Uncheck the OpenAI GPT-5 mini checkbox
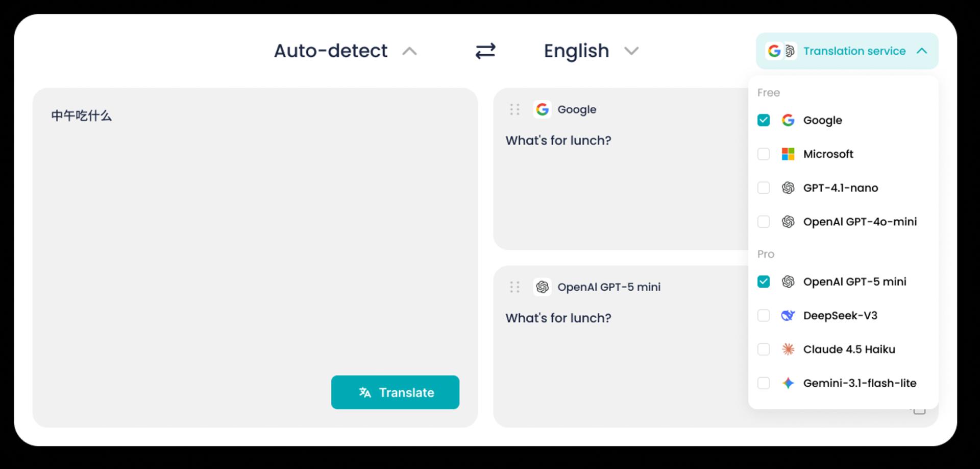Viewport: 980px width, 469px height. tap(764, 282)
